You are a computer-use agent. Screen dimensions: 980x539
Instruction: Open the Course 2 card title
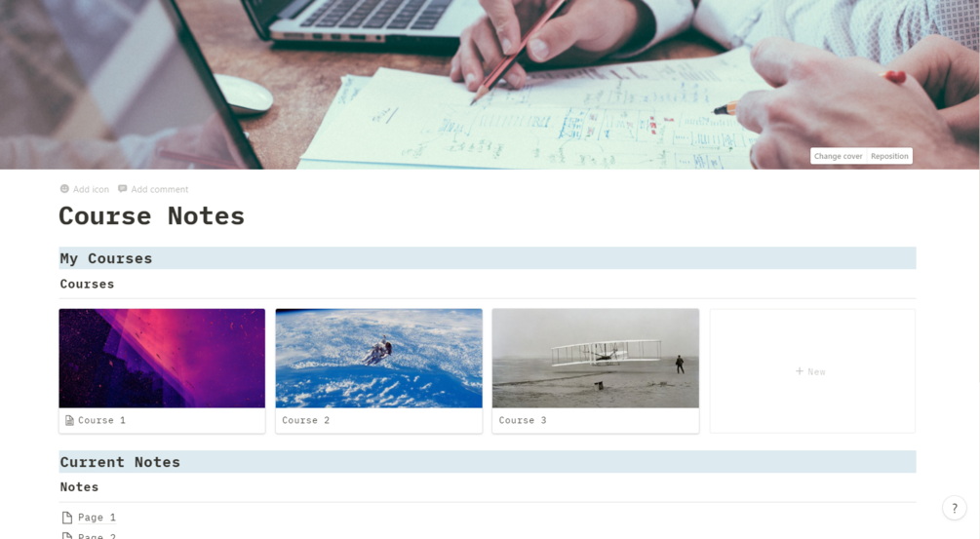[305, 420]
